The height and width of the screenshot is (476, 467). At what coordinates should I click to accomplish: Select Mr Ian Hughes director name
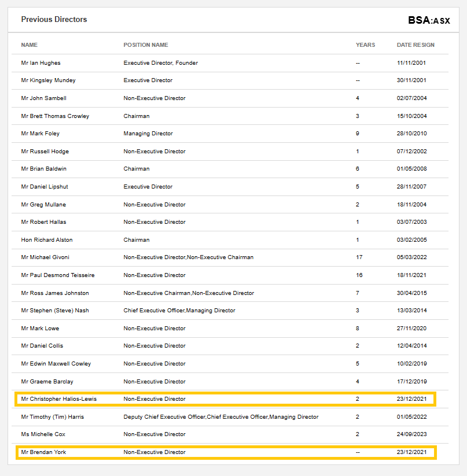41,63
